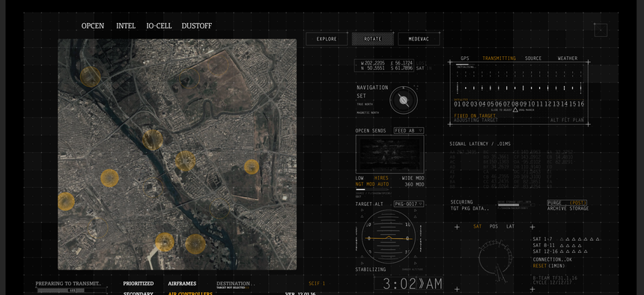Click the target altitude attitude gauge
This screenshot has width=644, height=295.
pyautogui.click(x=389, y=237)
